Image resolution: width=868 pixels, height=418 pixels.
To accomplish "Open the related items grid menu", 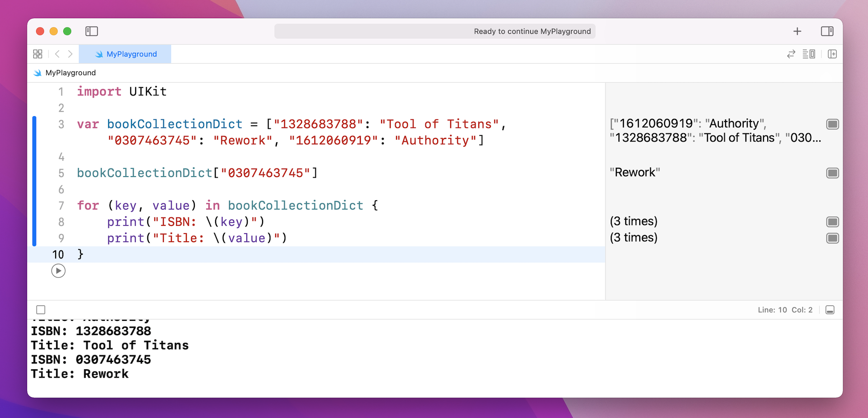I will pos(38,54).
